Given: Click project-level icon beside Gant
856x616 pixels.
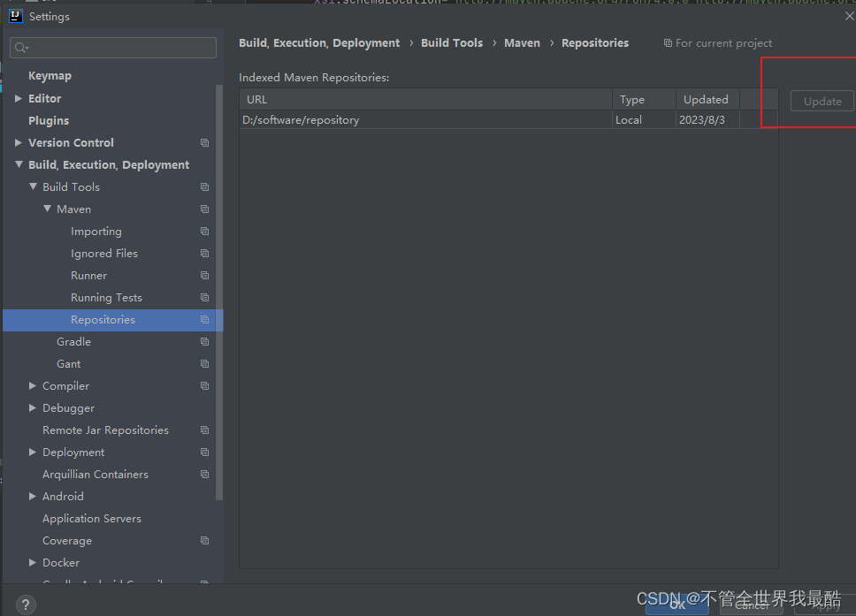Looking at the screenshot, I should [x=205, y=363].
